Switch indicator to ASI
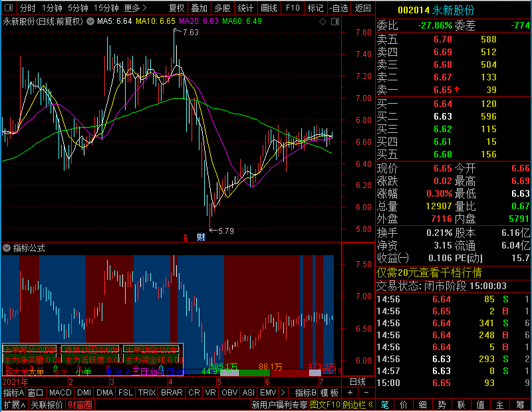532x412 pixels. [x=248, y=393]
